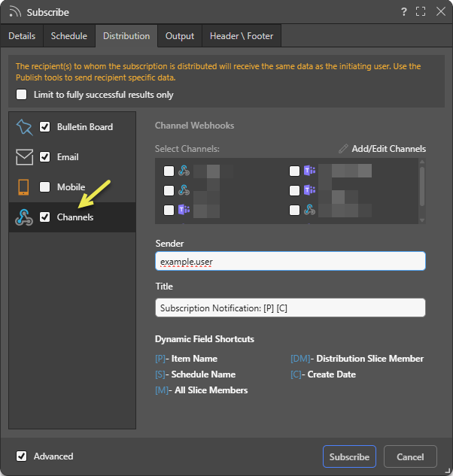The image size is (453, 476).
Task: Check Limit to fully successful results only
Action: [x=21, y=95]
